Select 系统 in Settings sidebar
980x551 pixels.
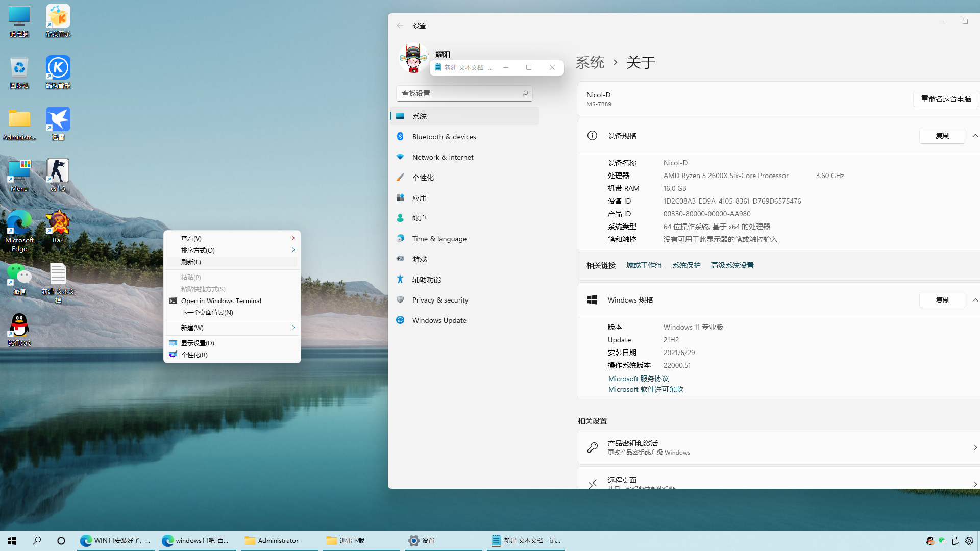coord(464,116)
